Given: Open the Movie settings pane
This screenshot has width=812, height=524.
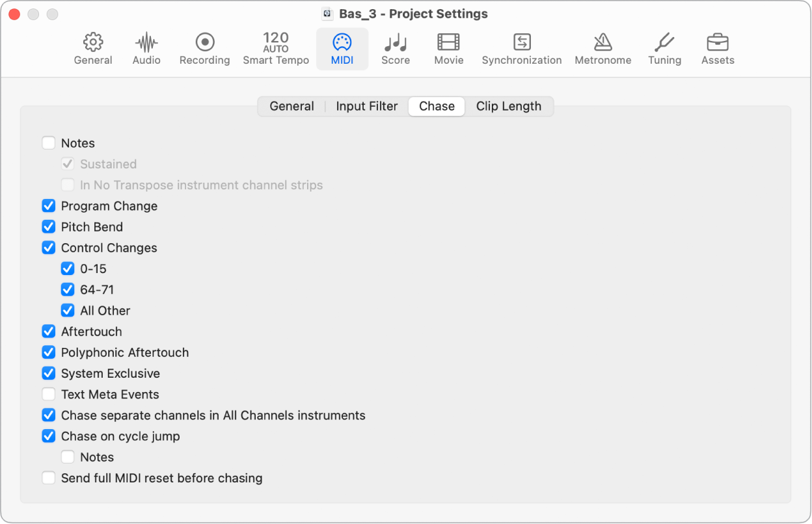Looking at the screenshot, I should tap(448, 48).
